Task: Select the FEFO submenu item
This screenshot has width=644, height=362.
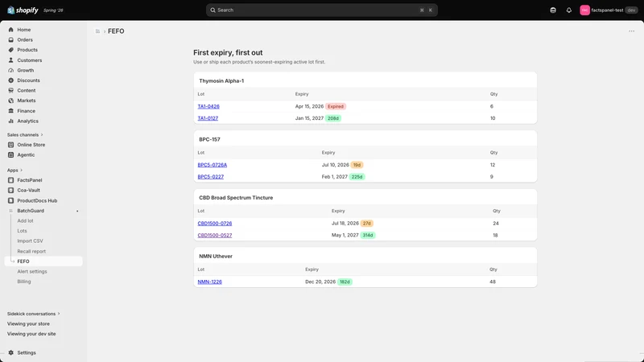Action: pos(43,261)
